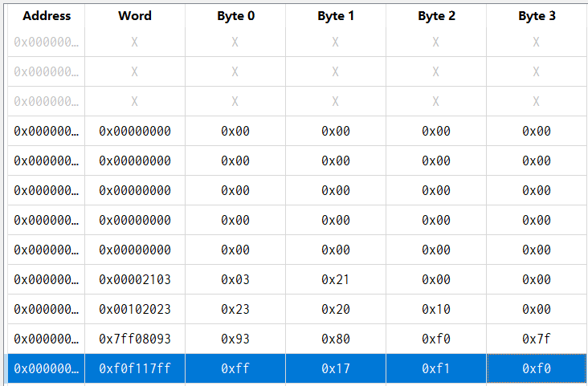Select the 0x20 Byte 1 cell

pyautogui.click(x=336, y=309)
